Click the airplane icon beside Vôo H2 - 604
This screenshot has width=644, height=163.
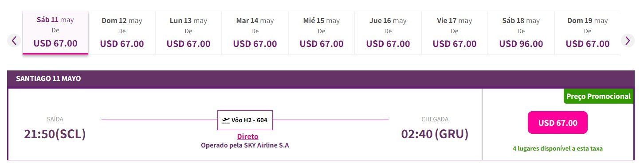(x=226, y=120)
